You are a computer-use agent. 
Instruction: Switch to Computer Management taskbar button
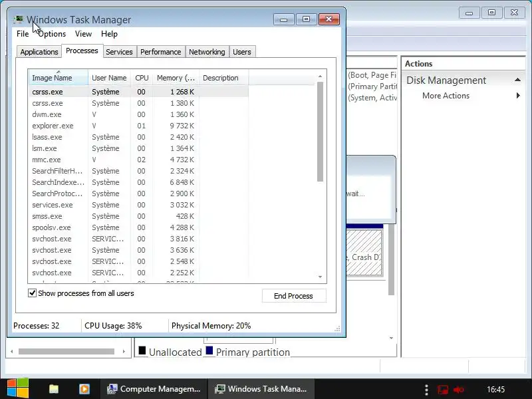(x=154, y=389)
